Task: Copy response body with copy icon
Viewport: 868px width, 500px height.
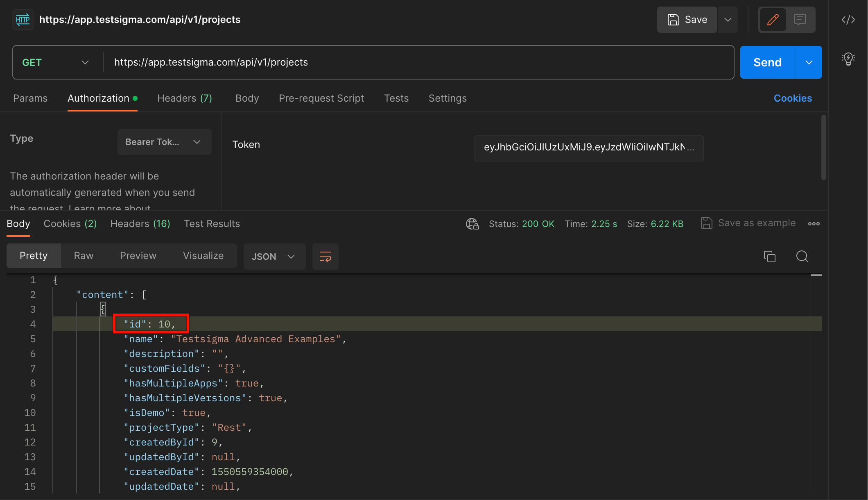Action: coord(769,257)
